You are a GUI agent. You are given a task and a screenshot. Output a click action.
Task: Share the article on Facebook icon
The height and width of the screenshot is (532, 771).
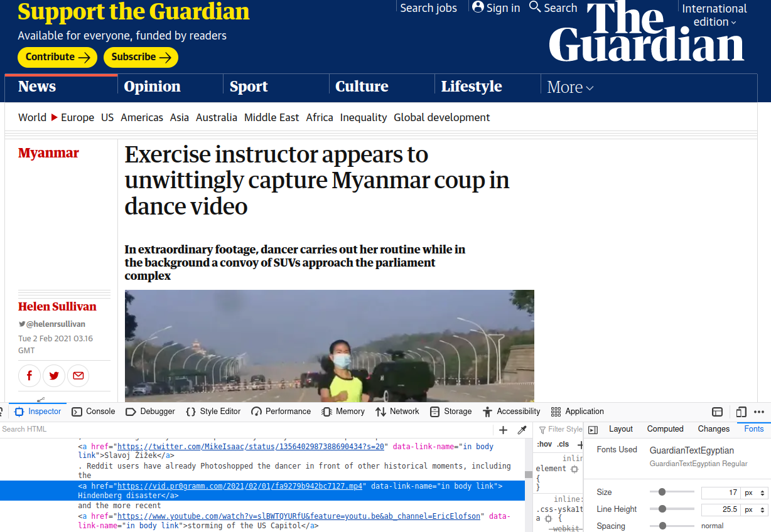click(30, 376)
